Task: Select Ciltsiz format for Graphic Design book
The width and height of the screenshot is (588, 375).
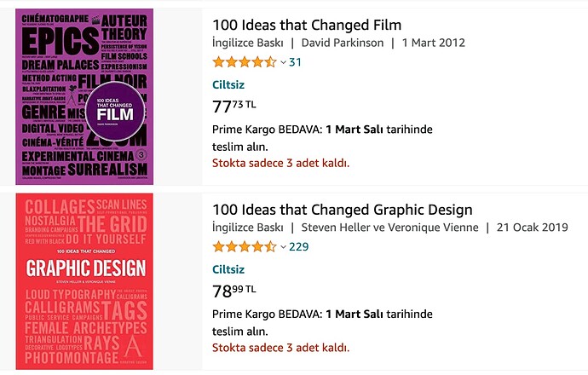Action: (x=228, y=269)
